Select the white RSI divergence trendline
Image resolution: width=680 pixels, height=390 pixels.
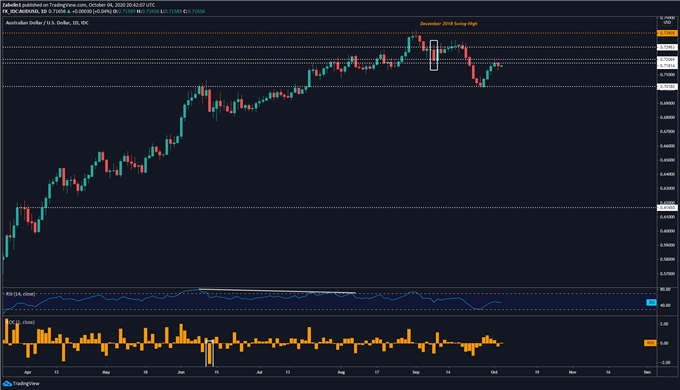[277, 291]
